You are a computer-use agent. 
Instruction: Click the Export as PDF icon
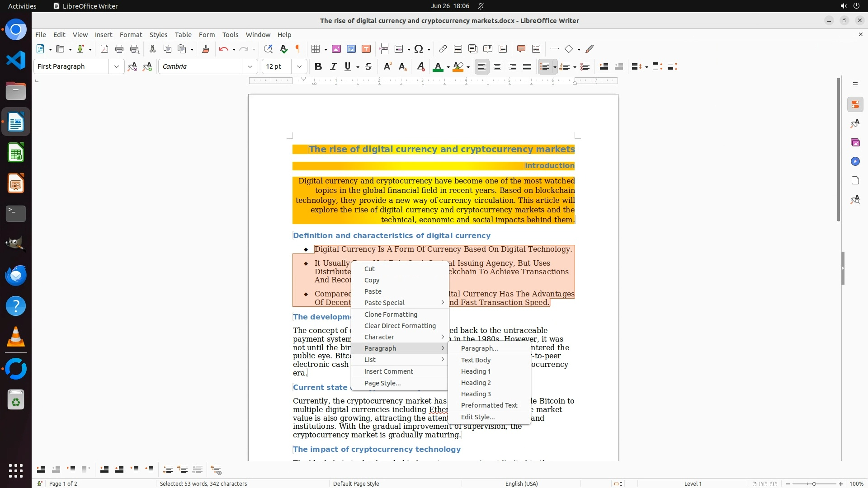[x=104, y=49]
